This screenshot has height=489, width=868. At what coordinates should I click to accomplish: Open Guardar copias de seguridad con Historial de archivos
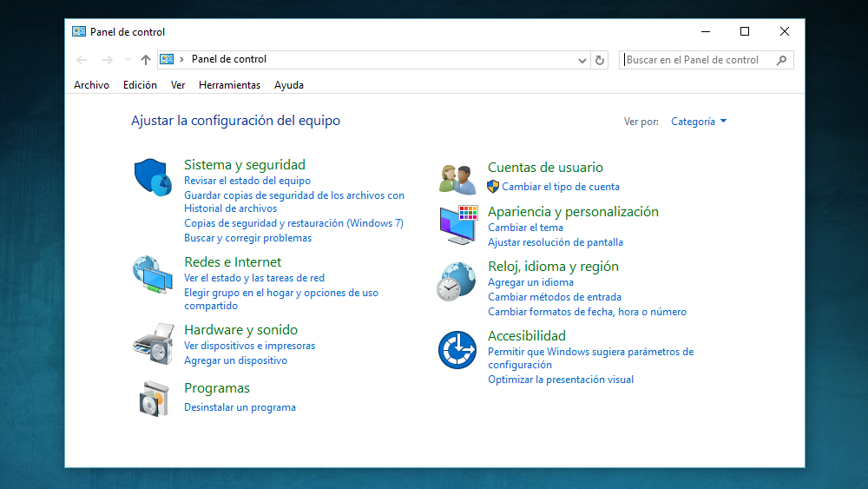(294, 202)
